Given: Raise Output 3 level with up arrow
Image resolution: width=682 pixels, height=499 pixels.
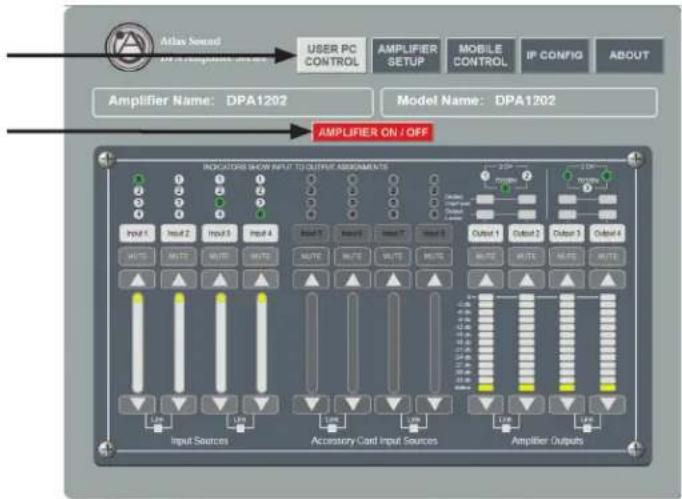Looking at the screenshot, I should pos(567,280).
